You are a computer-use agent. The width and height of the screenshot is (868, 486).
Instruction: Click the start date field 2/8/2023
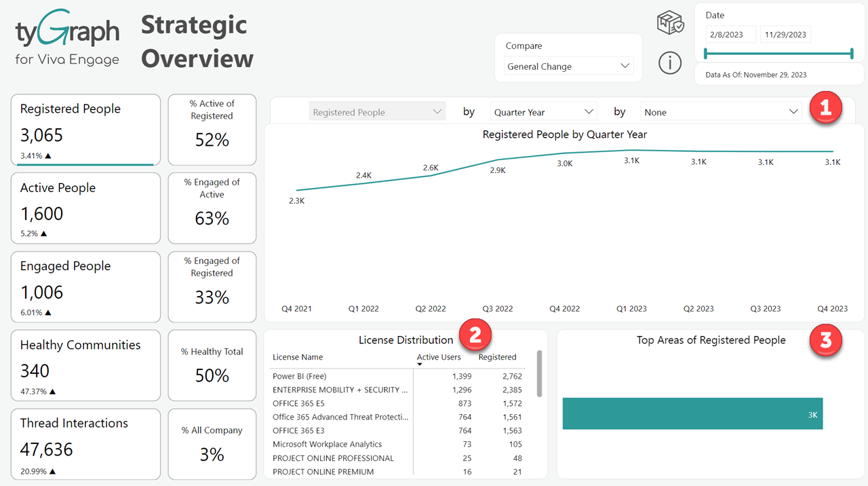[x=730, y=35]
